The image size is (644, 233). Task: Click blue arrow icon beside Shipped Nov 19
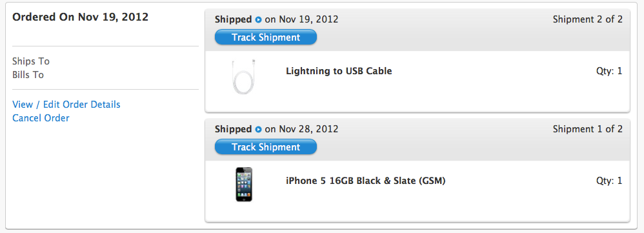pos(258,20)
